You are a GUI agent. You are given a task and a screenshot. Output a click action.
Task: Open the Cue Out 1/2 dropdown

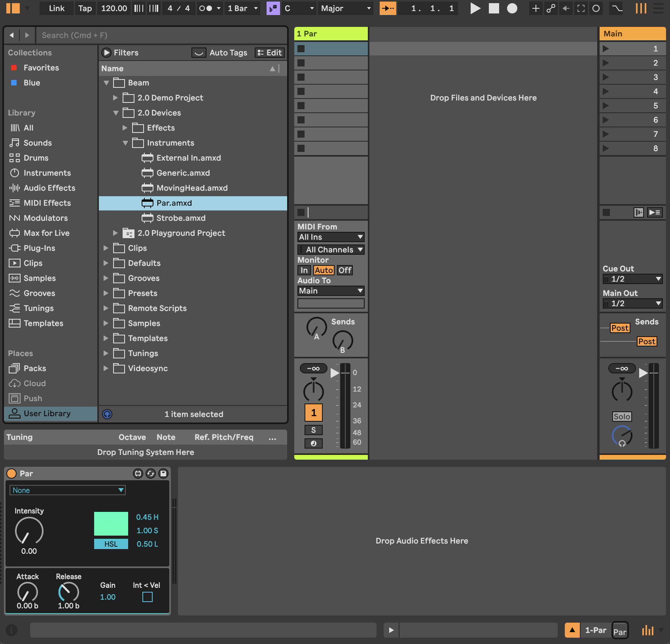coord(632,279)
